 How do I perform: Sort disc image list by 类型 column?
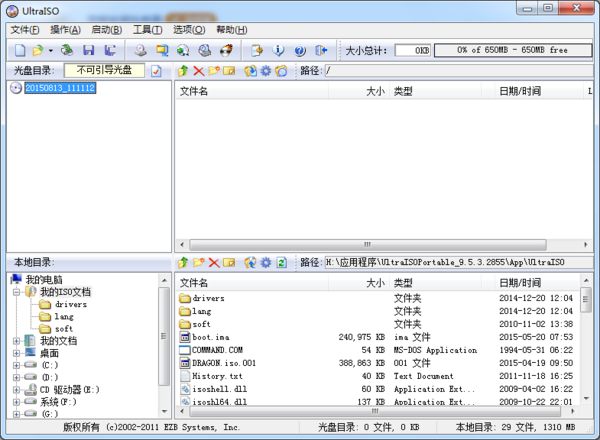(435, 91)
